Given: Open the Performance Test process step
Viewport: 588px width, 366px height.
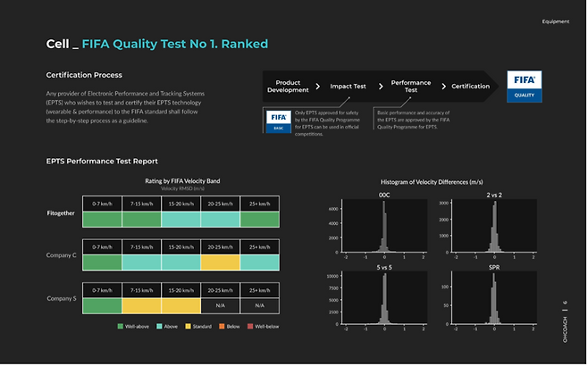Looking at the screenshot, I should [410, 87].
